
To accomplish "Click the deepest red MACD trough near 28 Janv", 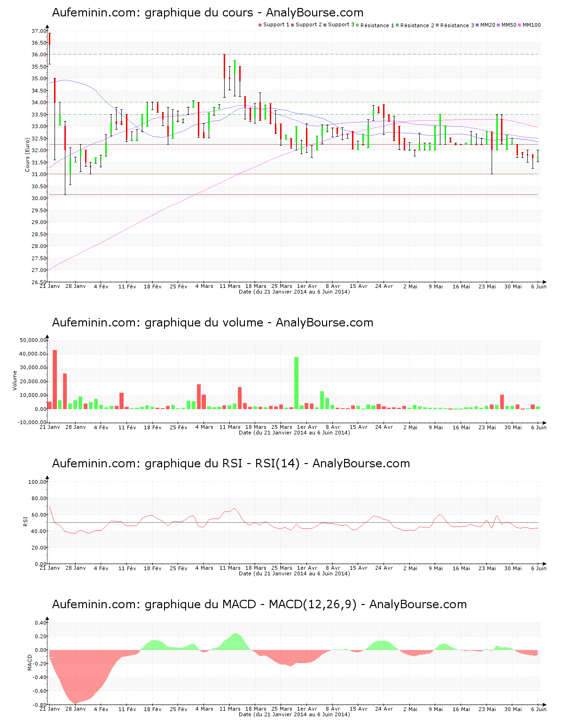I will pyautogui.click(x=75, y=677).
